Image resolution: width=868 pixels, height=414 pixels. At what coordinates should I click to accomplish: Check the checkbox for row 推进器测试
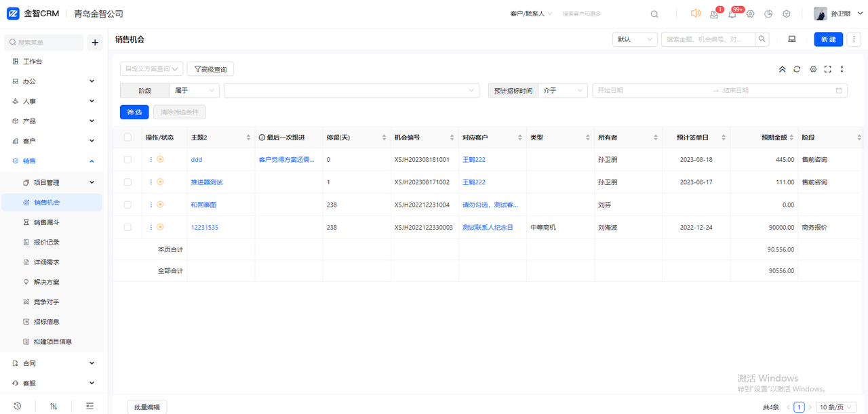click(127, 182)
